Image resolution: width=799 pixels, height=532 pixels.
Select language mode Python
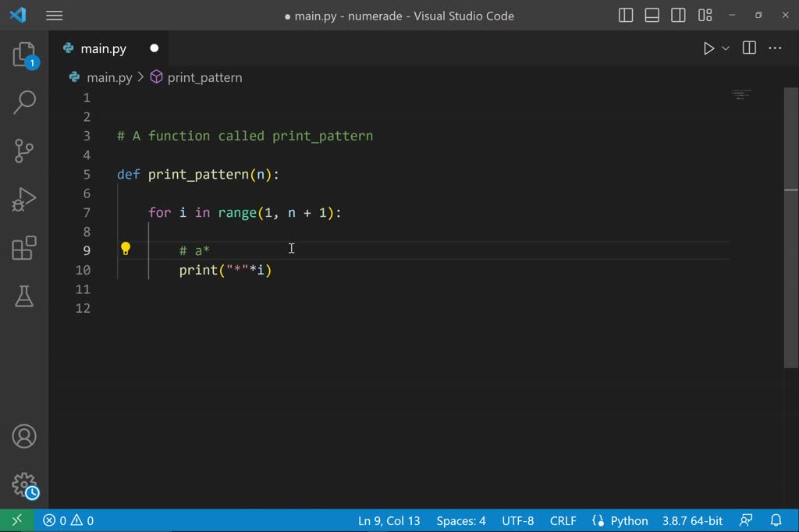[x=629, y=521]
